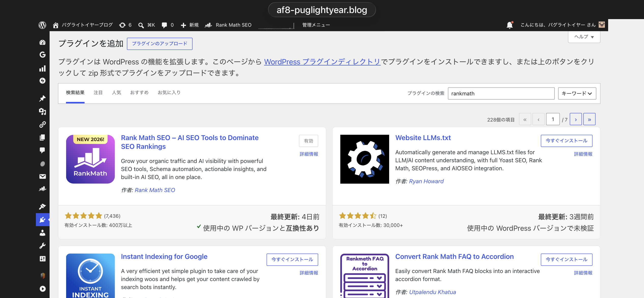Open the Users icon in the sidebar

42,233
